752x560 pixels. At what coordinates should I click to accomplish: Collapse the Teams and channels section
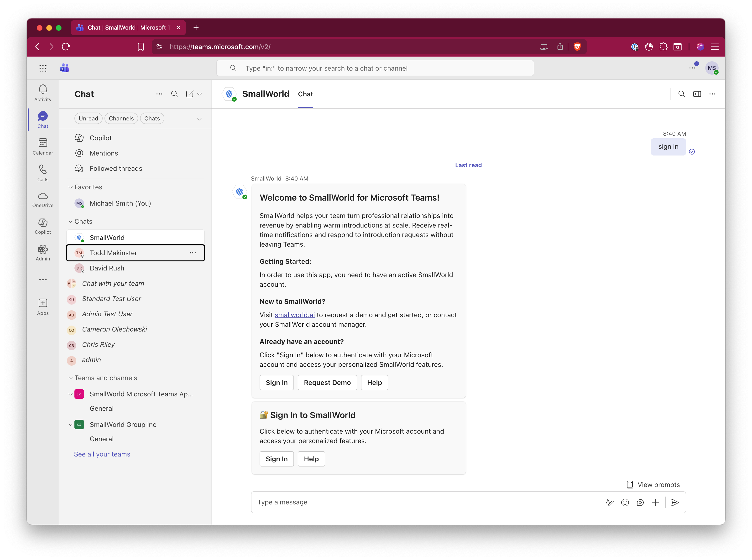(71, 378)
